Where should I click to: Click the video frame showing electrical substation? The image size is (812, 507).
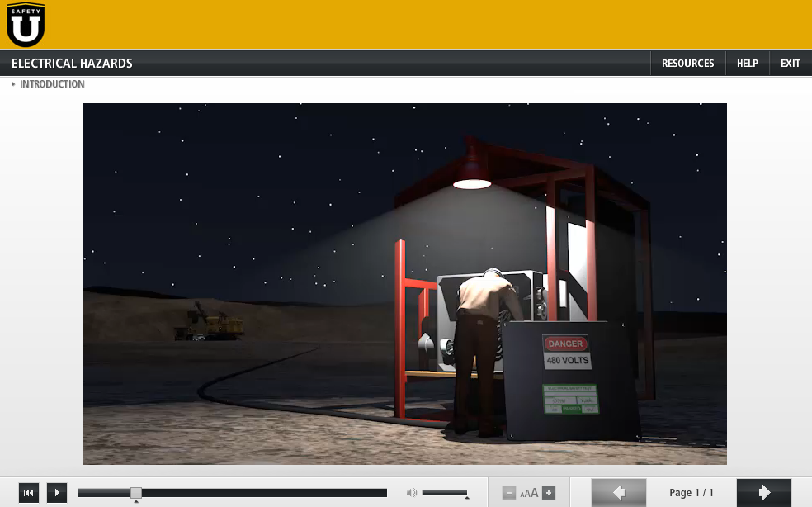tap(405, 283)
